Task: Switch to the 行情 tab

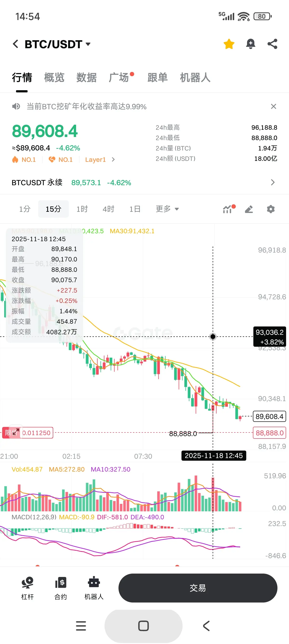Action: [x=22, y=77]
